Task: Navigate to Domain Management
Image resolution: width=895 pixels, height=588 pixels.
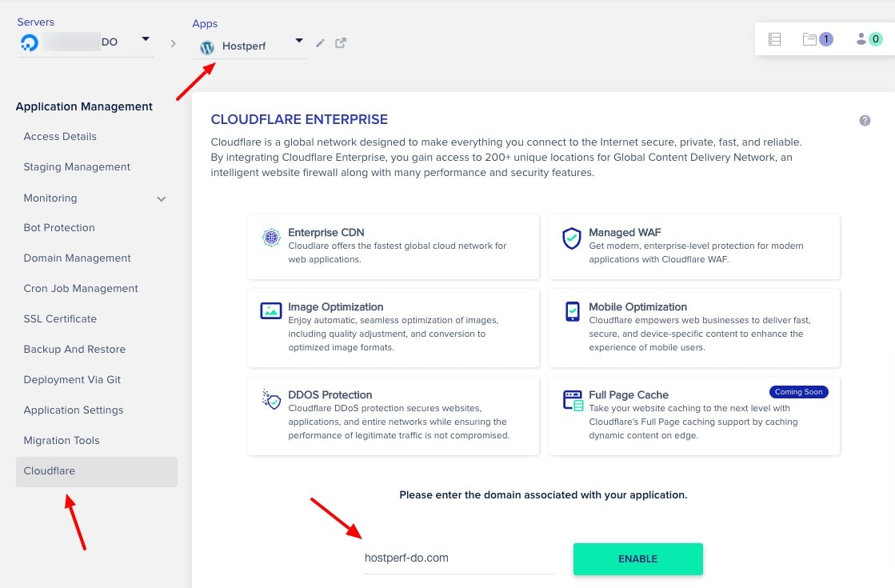Action: click(x=77, y=258)
